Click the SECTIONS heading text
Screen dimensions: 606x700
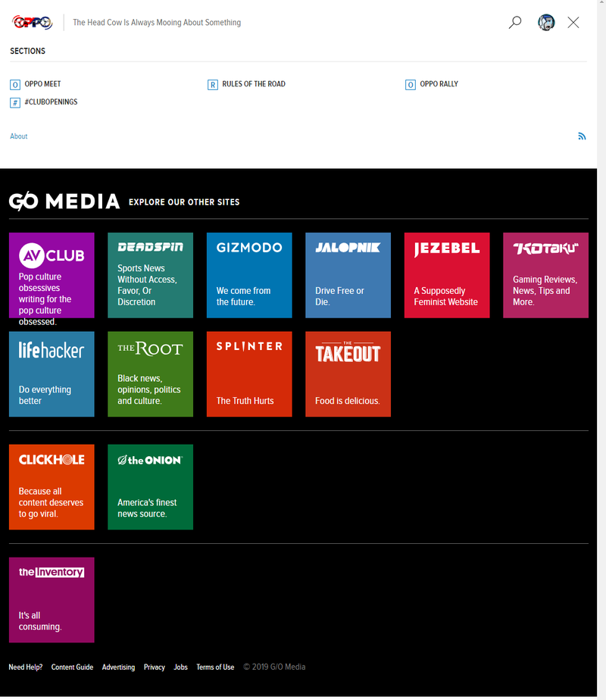click(x=28, y=51)
